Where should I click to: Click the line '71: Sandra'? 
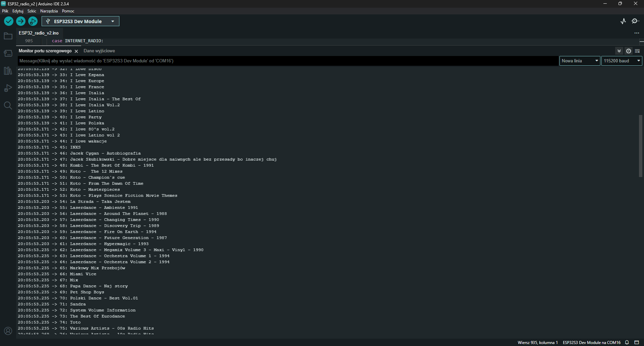52,304
